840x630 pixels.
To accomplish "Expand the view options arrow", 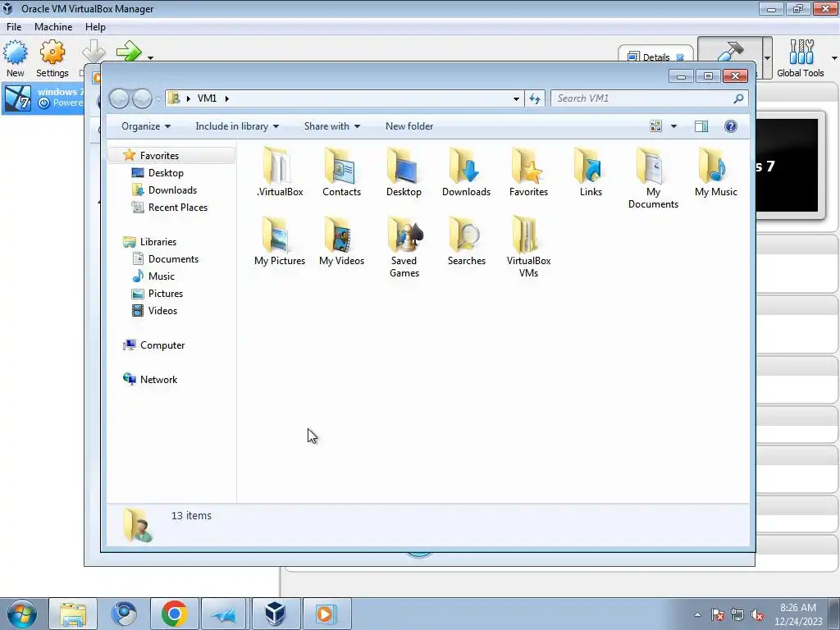I will 674,126.
